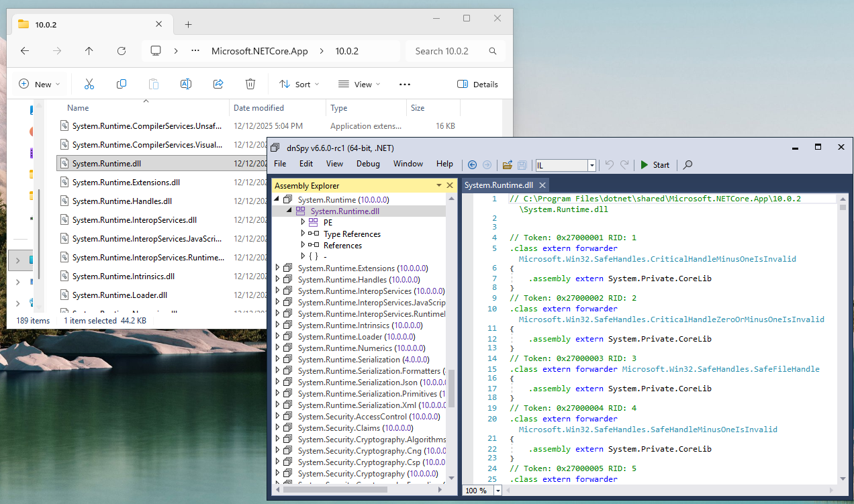Open the Sort menu in Explorer
854x504 pixels.
[x=299, y=85]
